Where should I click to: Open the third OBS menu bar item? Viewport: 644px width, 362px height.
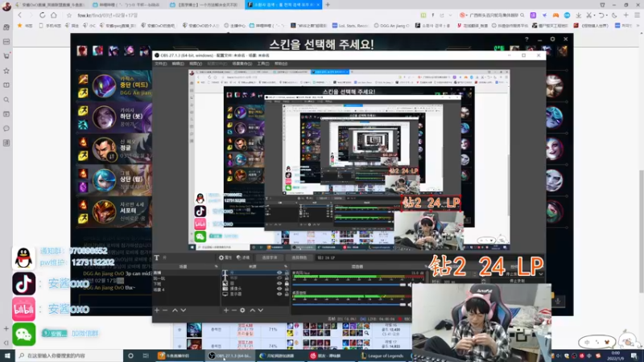coord(196,64)
